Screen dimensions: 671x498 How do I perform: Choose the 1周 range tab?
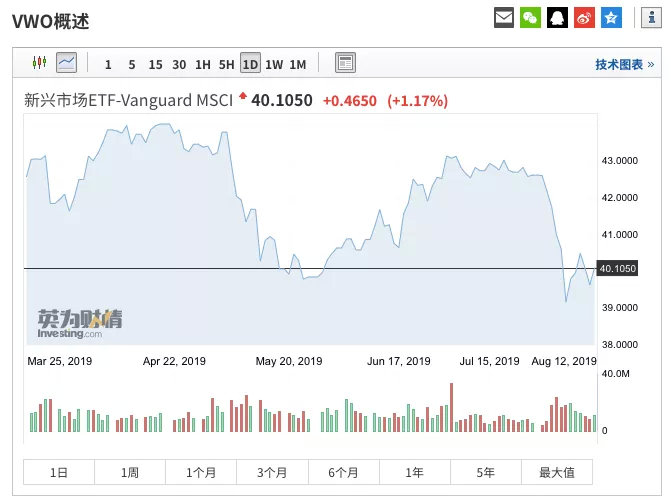[130, 472]
